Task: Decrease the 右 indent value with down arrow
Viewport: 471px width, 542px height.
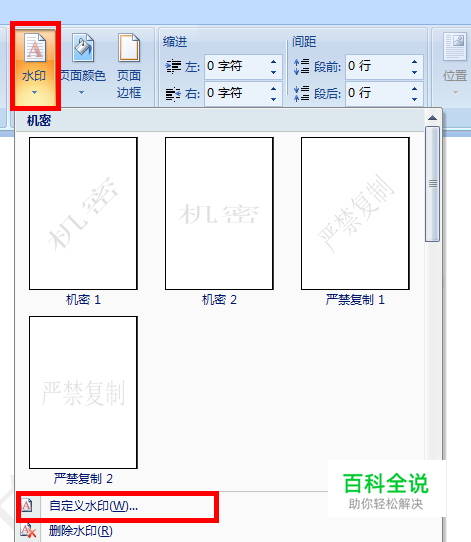Action: (274, 99)
